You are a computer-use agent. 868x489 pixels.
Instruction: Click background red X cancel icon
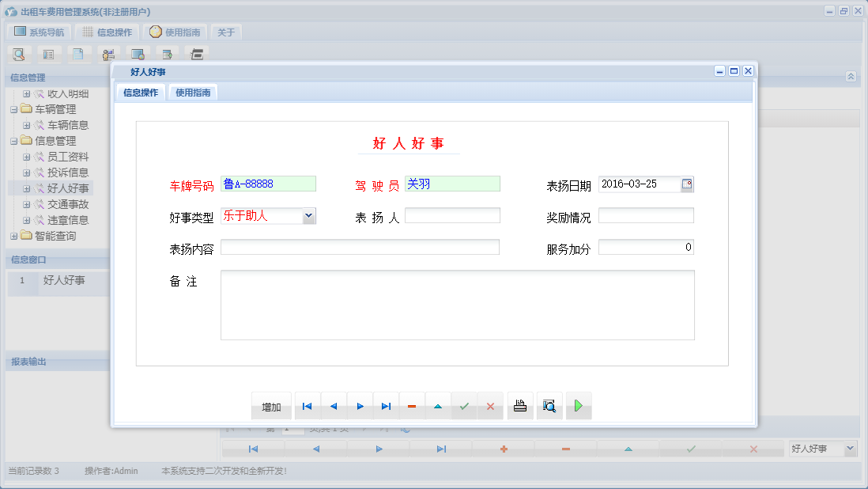pos(753,449)
